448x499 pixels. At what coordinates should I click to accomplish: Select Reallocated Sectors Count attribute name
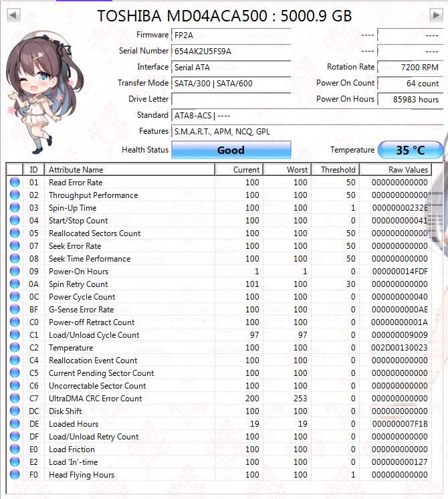pyautogui.click(x=94, y=233)
